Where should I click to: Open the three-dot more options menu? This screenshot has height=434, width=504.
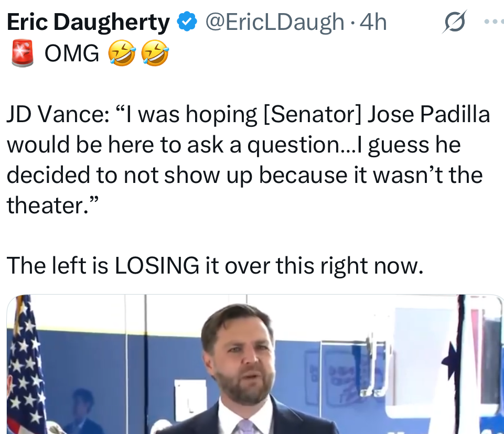click(494, 23)
